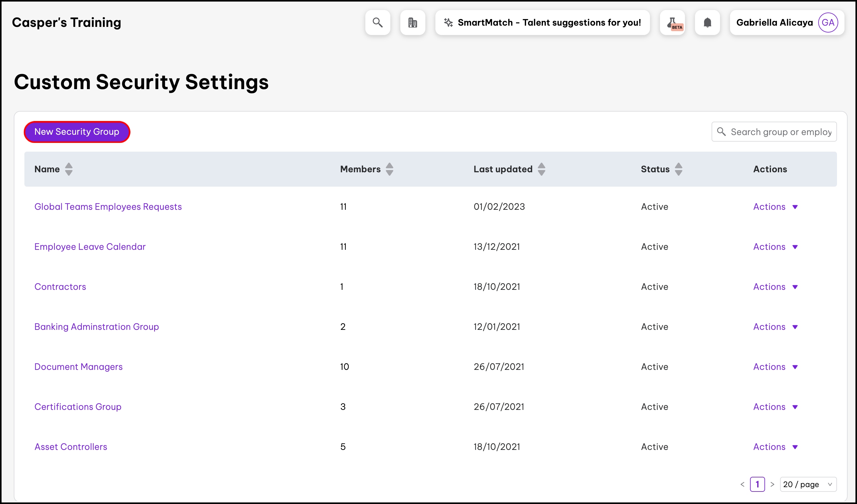Open the 20 / page size selector

pyautogui.click(x=808, y=484)
